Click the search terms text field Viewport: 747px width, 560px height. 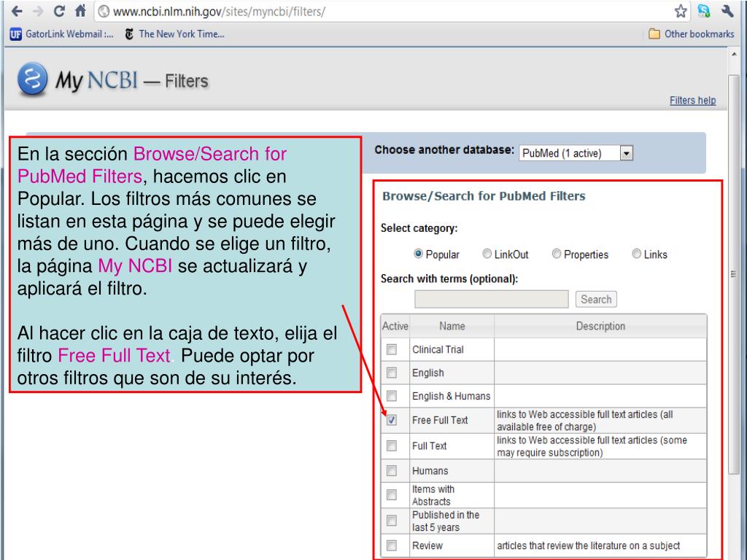pyautogui.click(x=491, y=299)
